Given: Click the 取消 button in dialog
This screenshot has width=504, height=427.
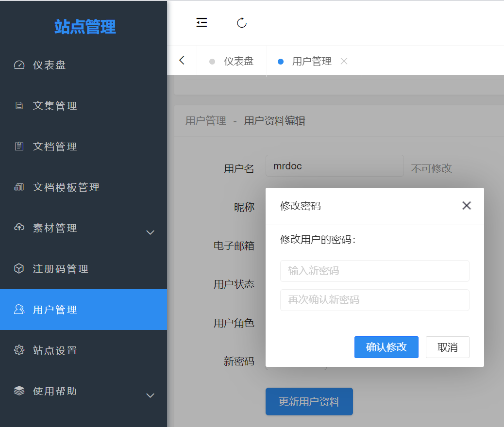Looking at the screenshot, I should click(447, 347).
